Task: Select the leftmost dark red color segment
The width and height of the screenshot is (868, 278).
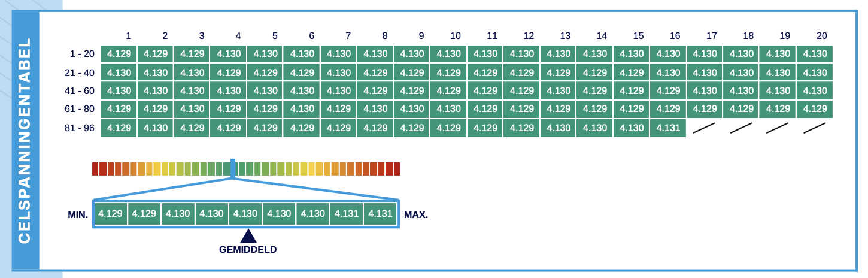Action: tap(95, 169)
